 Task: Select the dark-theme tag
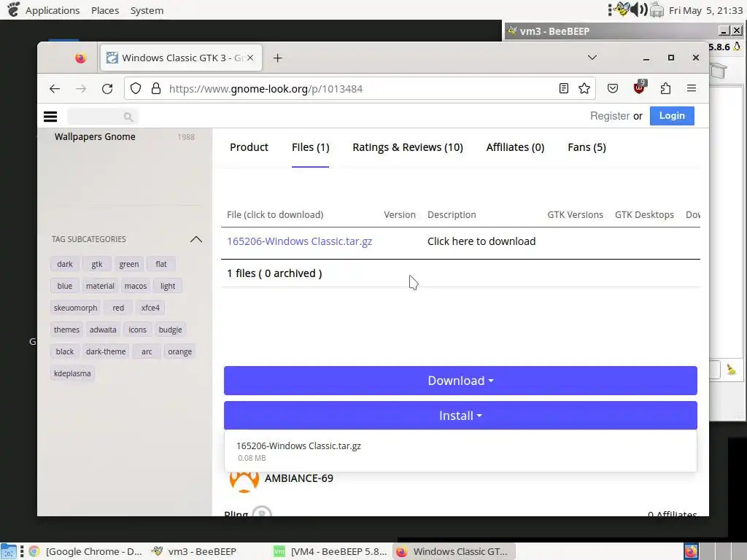[x=106, y=351]
